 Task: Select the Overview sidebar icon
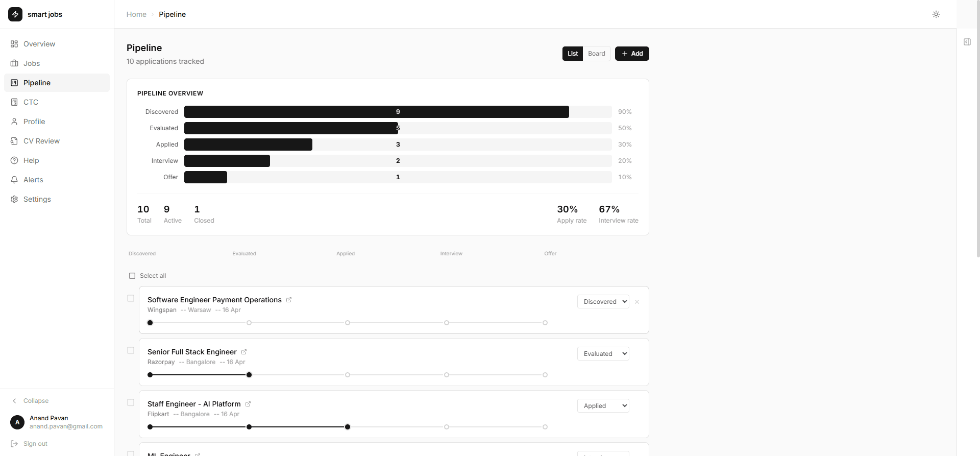click(14, 44)
